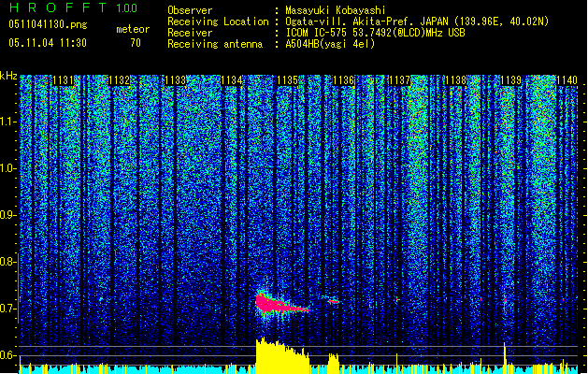This screenshot has width=588, height=374.
Task: Click the 'Receiving Location' field label
Action: (x=218, y=22)
